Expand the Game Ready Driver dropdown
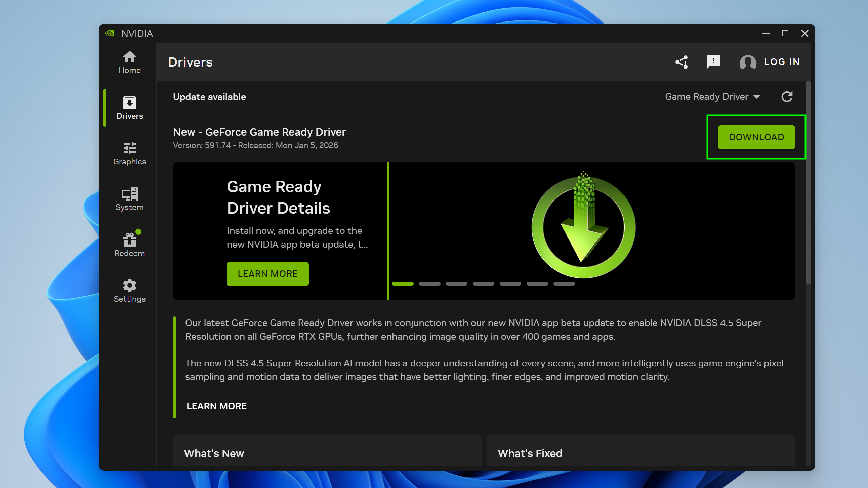The image size is (868, 488). (712, 97)
